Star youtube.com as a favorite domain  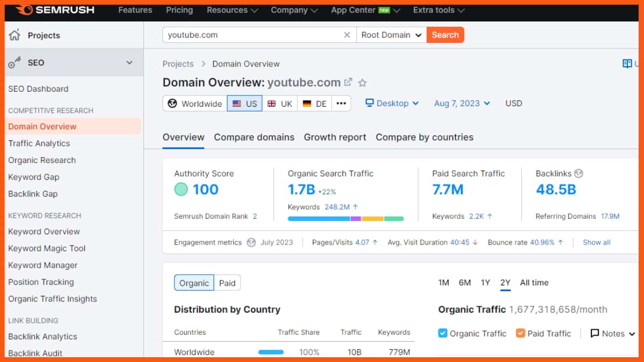coord(362,83)
